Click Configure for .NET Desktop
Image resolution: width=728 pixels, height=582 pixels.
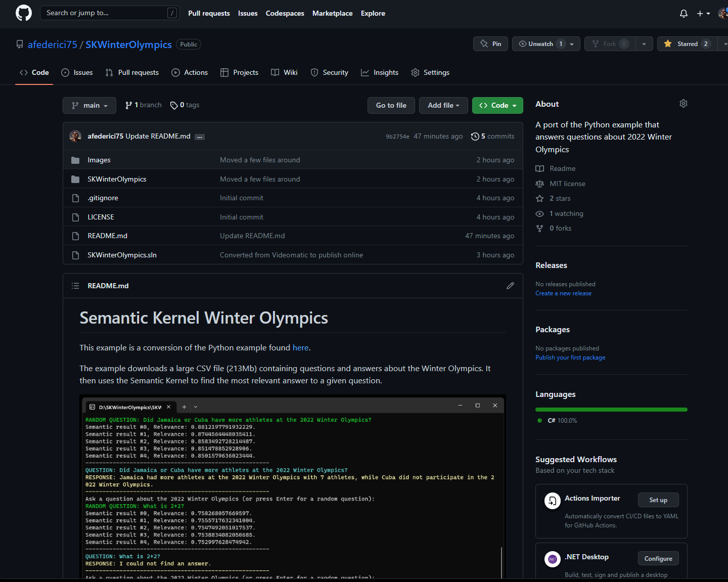[x=658, y=559]
